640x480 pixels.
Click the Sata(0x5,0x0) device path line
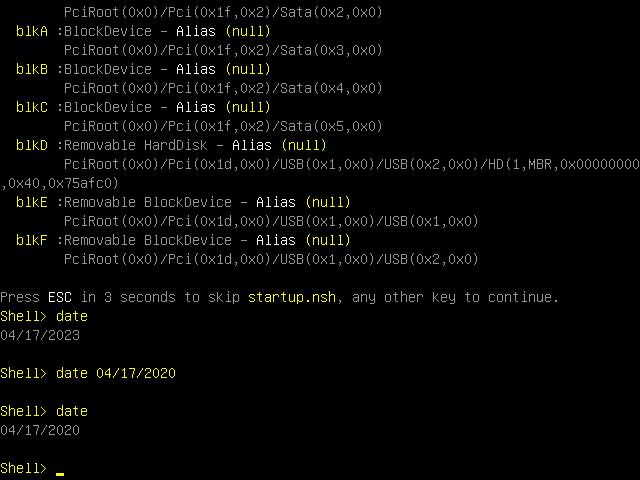(223, 127)
